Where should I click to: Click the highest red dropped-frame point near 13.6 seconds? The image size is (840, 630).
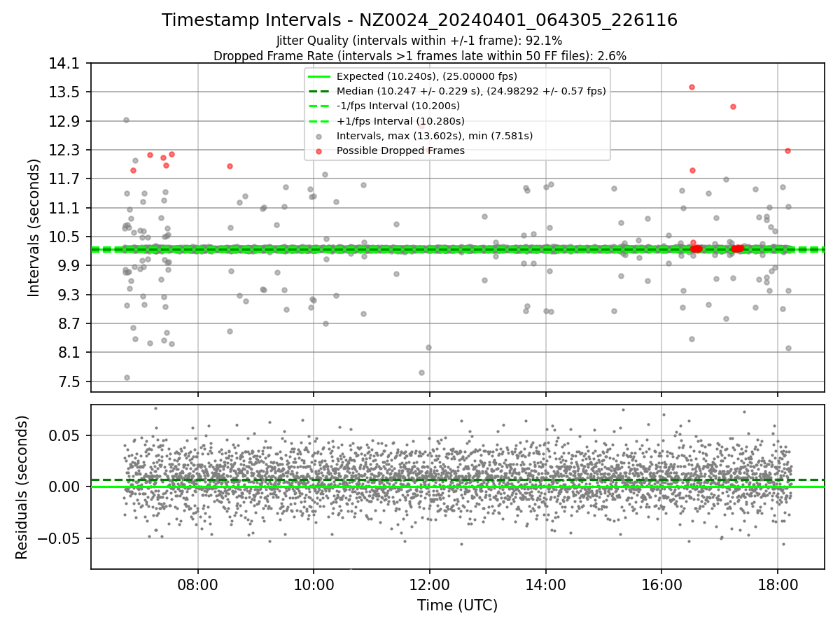[x=692, y=87]
